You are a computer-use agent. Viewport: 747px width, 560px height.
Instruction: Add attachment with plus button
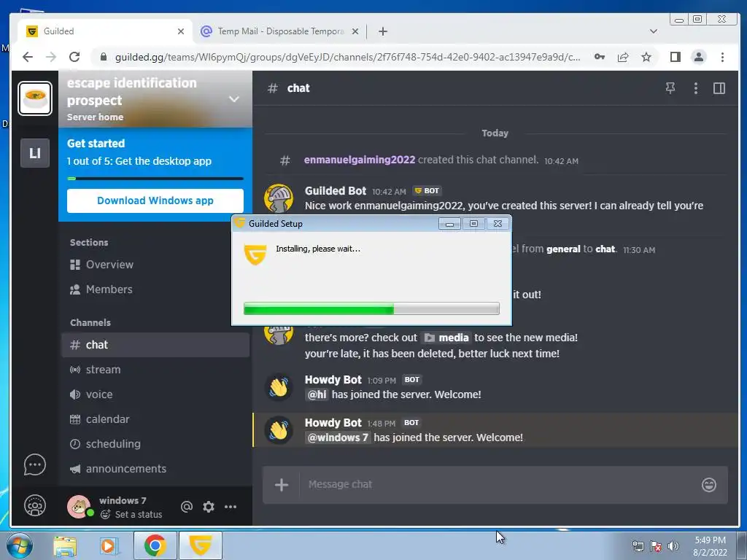tap(281, 485)
